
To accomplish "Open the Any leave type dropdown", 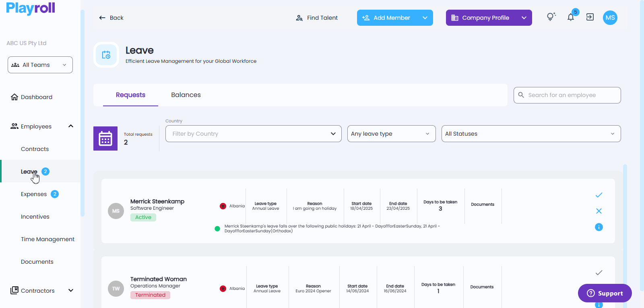I will (392, 134).
